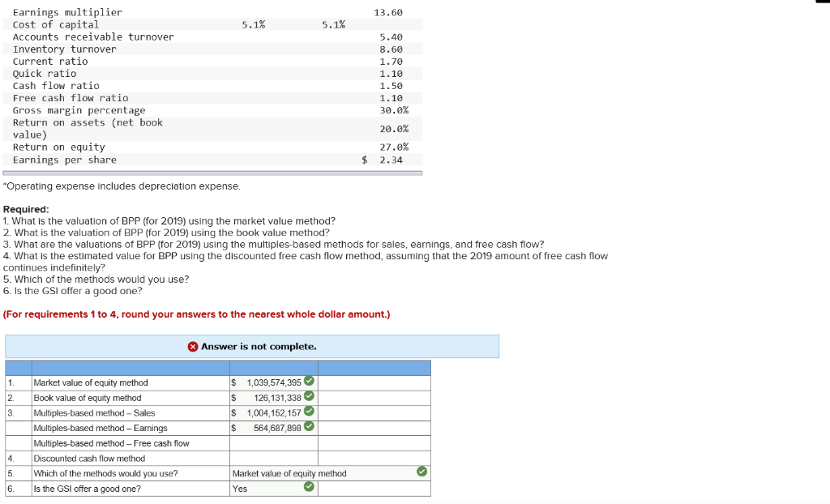Click requirement 2 about the book value method

click(166, 233)
